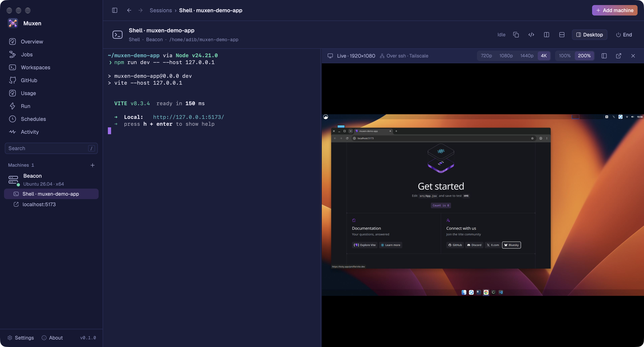
Task: Open Settings at the bottom of the sidebar
Action: point(21,338)
